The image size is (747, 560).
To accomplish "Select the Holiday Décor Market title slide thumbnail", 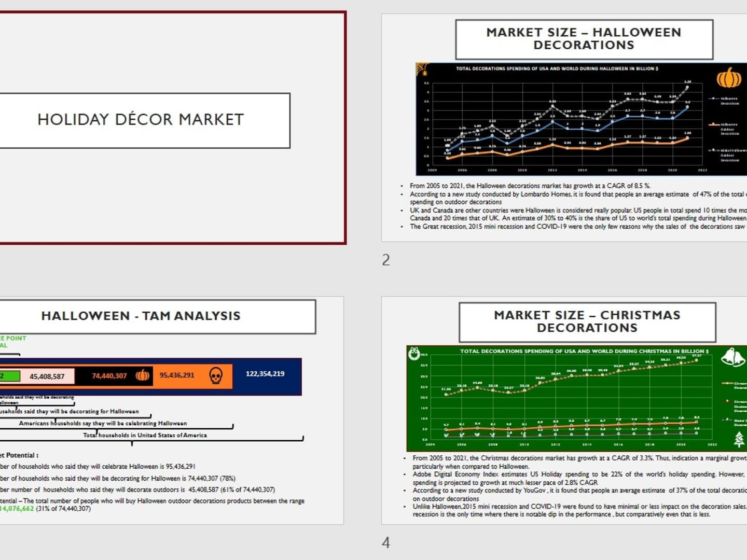I will point(173,128).
